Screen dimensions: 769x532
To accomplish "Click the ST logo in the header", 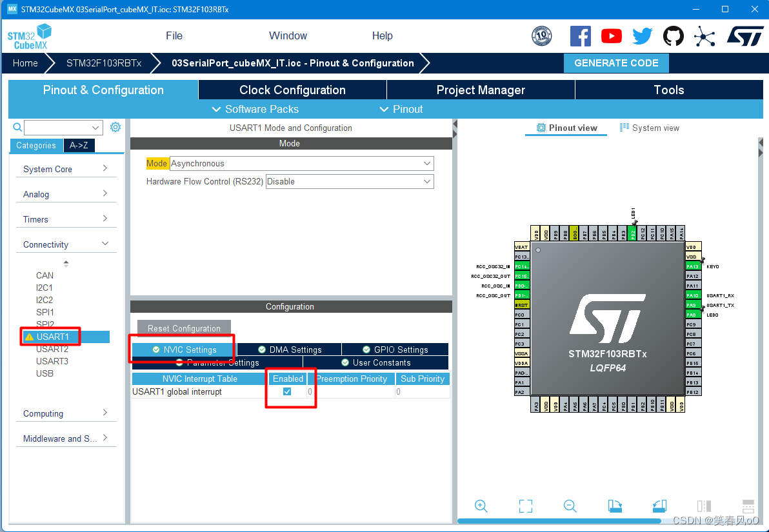I will [x=745, y=36].
